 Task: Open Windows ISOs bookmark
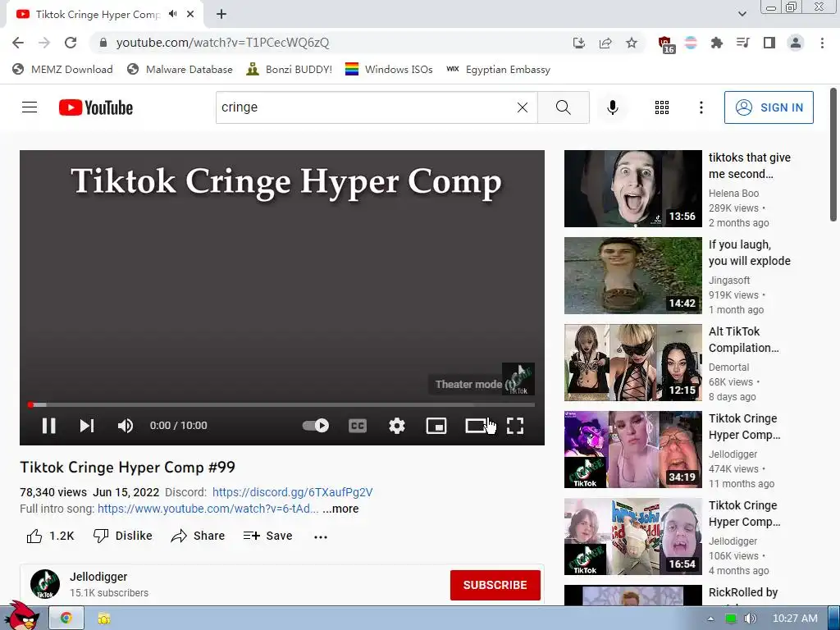389,69
